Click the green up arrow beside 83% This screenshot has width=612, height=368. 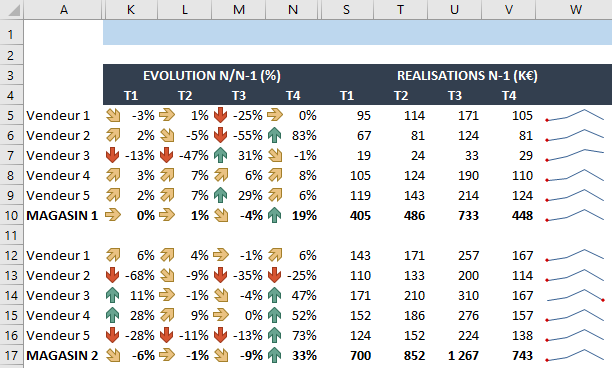tap(274, 135)
